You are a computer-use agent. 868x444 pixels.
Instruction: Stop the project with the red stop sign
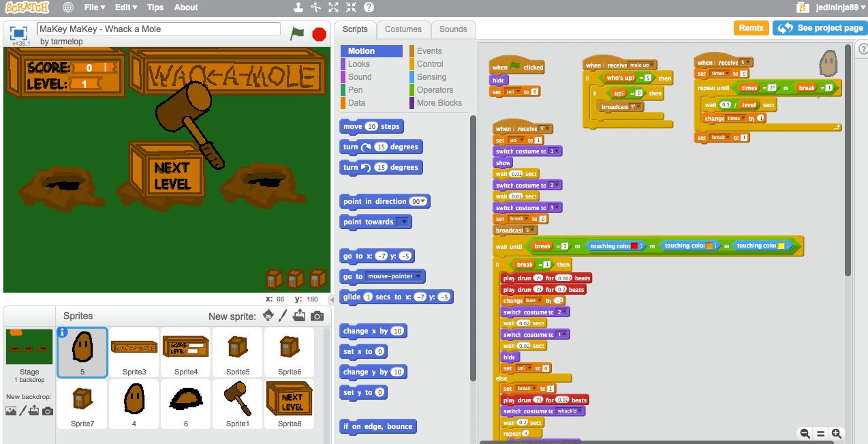tap(319, 33)
